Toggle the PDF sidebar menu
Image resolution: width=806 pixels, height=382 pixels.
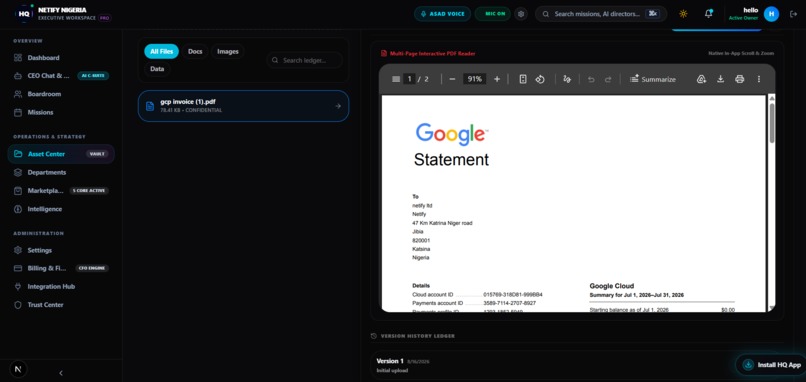395,79
